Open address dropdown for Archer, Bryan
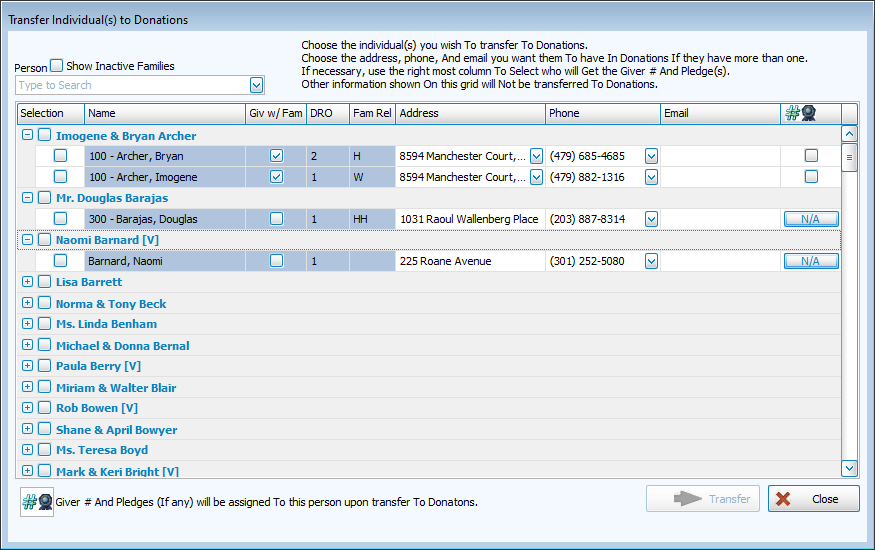Image resolution: width=875 pixels, height=550 pixels. tap(536, 156)
